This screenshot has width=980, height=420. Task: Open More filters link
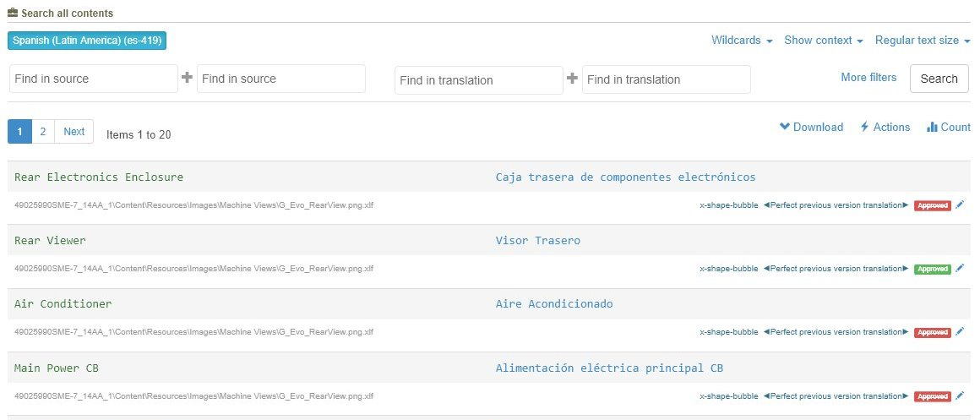[868, 78]
